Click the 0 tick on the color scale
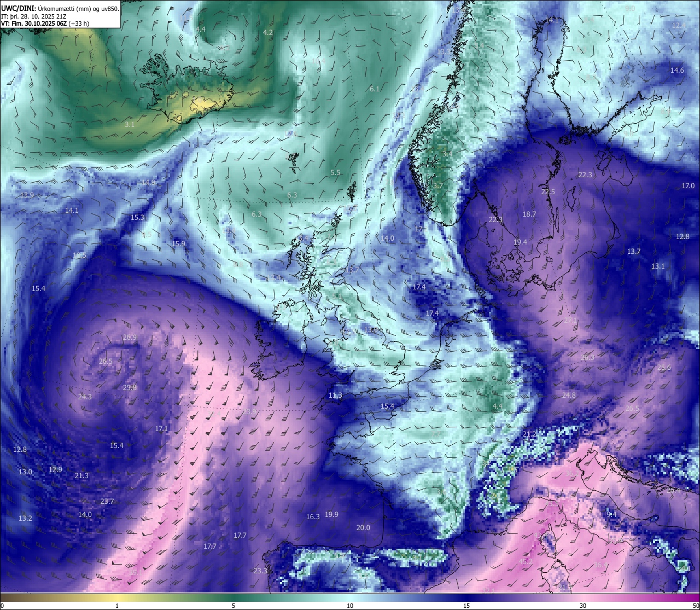 [x=2, y=606]
